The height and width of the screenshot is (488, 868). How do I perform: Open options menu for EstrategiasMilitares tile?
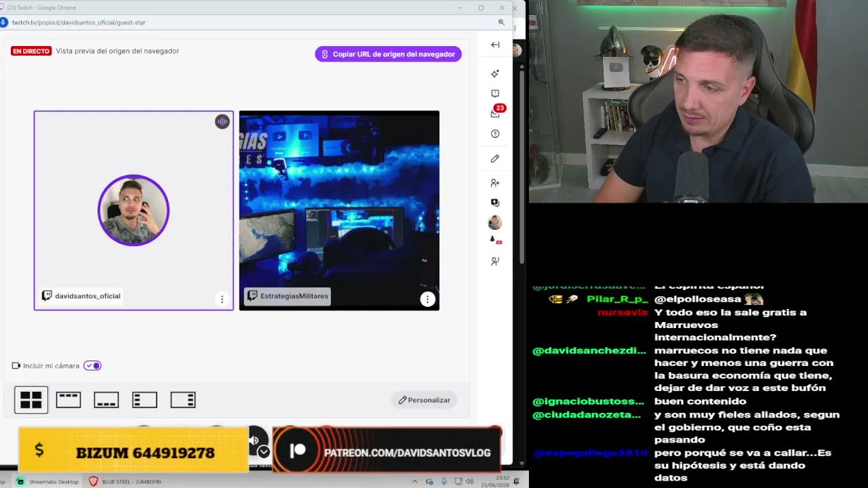[427, 299]
